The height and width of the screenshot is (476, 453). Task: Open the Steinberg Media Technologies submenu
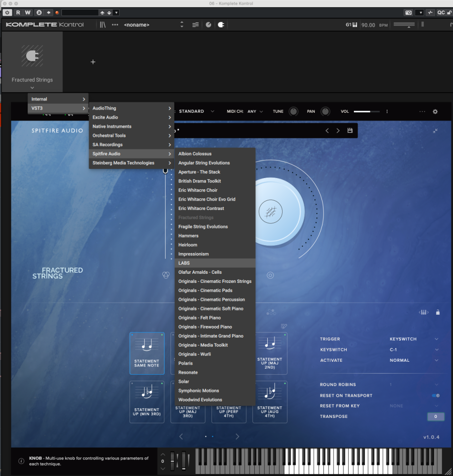click(131, 163)
